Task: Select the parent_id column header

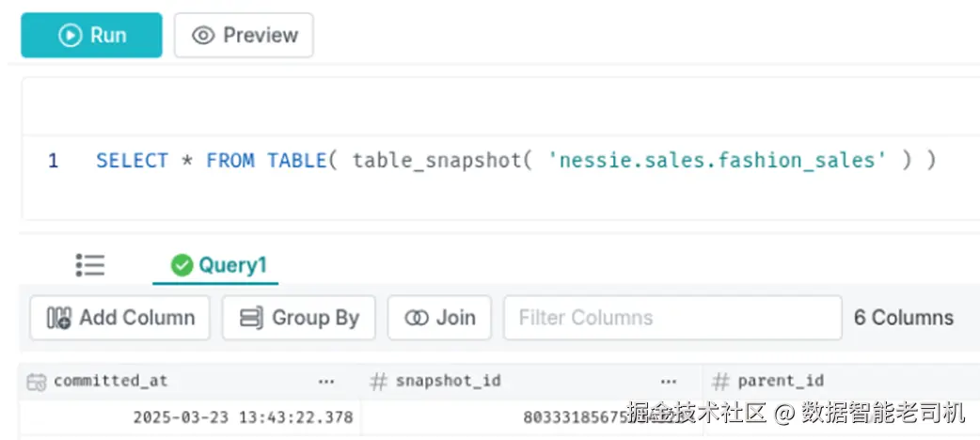Action: pos(781,382)
